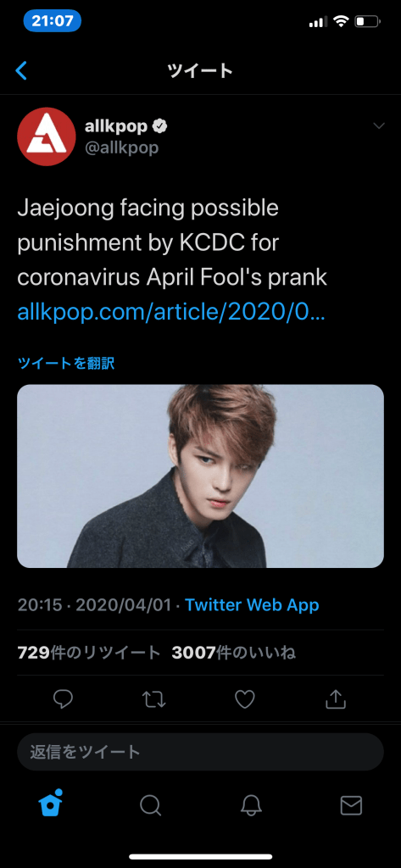401x868 pixels.
Task: Tap the back arrow icon
Action: click(x=21, y=70)
